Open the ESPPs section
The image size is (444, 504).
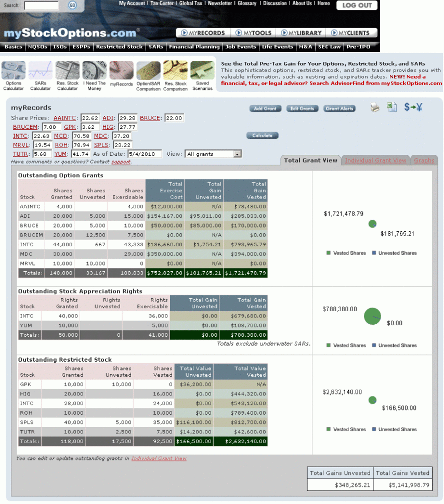pyautogui.click(x=82, y=47)
